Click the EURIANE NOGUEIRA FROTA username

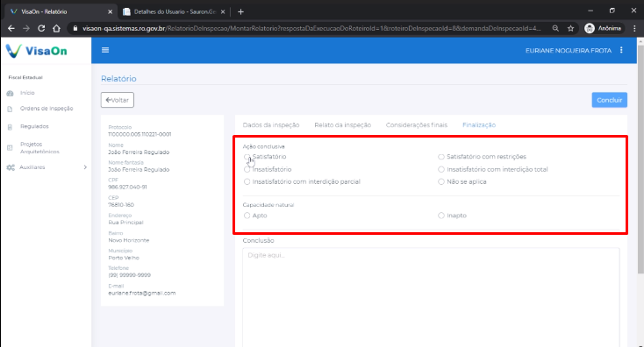569,51
